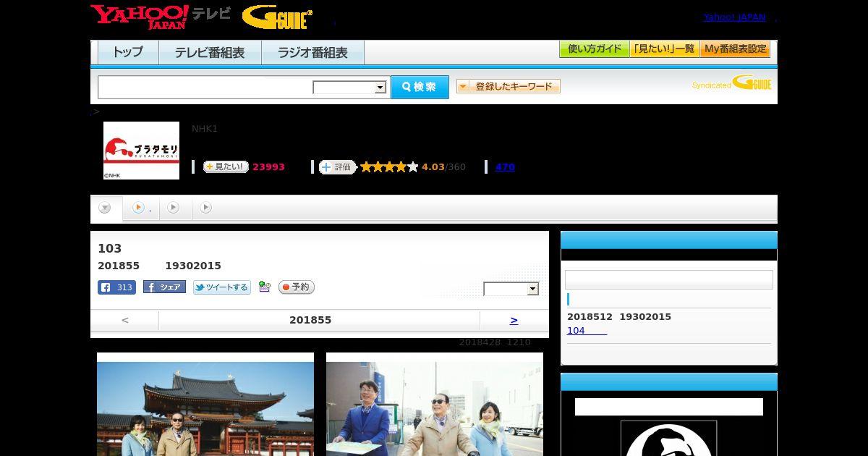Go to next broadcast with > link
This screenshot has width=868, height=456.
[514, 320]
